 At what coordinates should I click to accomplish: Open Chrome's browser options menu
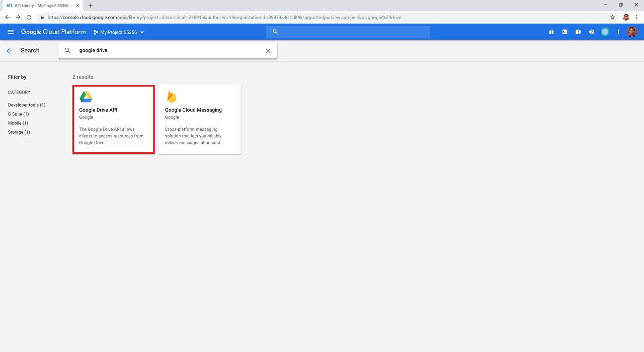pyautogui.click(x=636, y=17)
